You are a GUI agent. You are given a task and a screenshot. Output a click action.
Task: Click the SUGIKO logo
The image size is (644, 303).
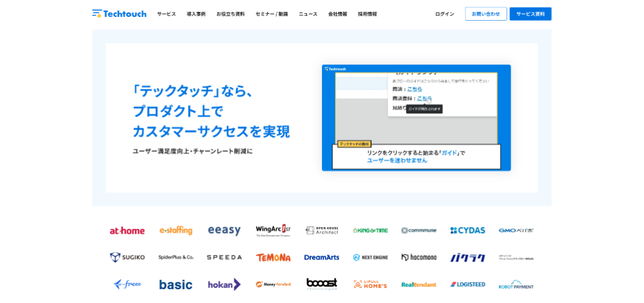(x=127, y=258)
